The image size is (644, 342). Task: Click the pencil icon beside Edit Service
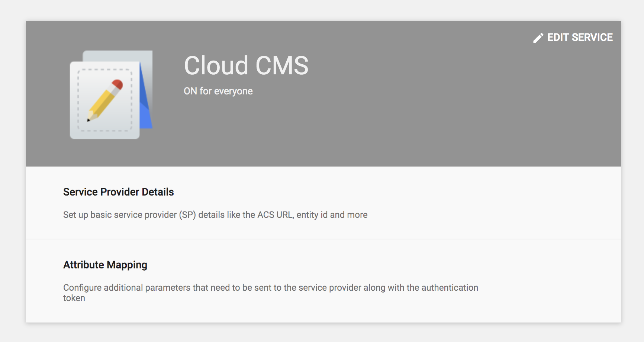coord(538,38)
